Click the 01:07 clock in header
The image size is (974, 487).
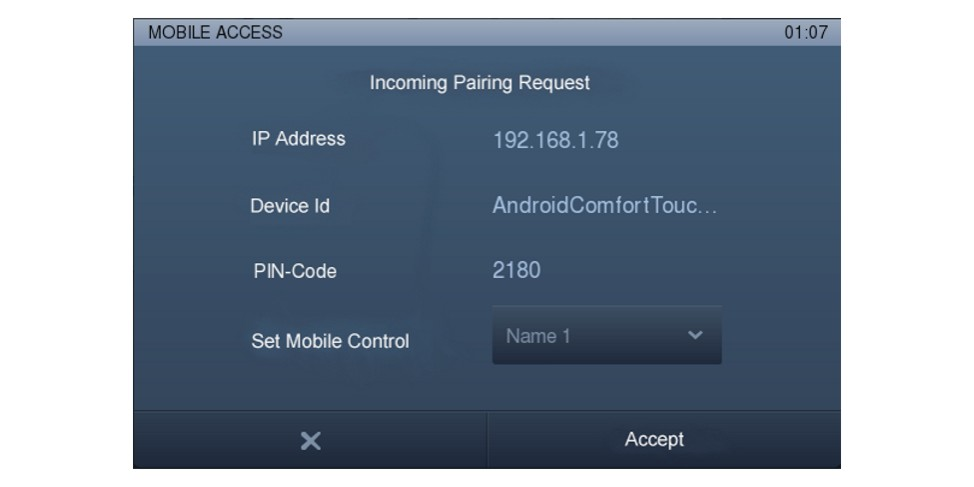coord(806,32)
